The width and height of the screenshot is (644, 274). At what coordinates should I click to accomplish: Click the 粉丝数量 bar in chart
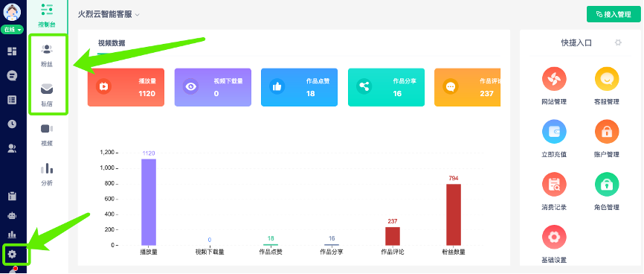click(454, 214)
